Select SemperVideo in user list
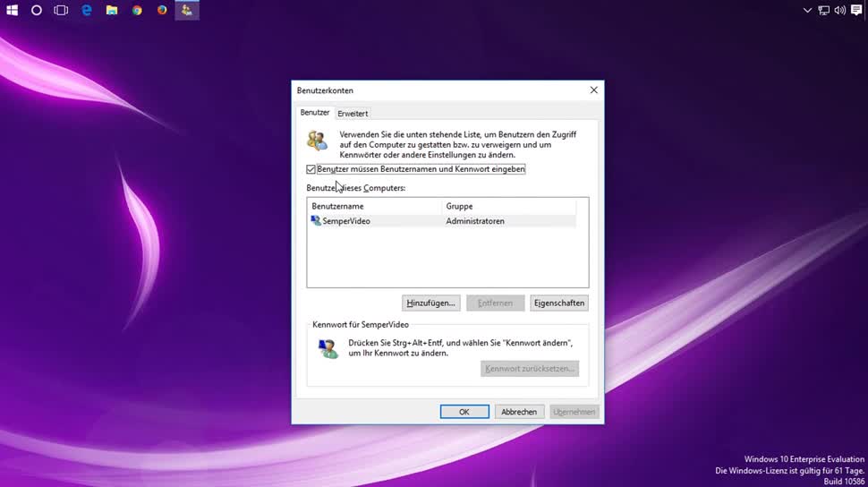 tap(346, 221)
